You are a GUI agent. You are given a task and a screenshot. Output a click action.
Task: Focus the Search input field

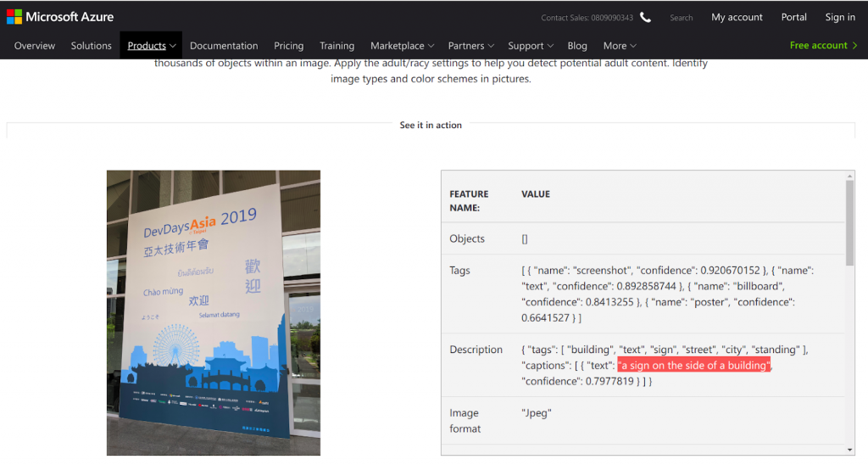(x=681, y=18)
